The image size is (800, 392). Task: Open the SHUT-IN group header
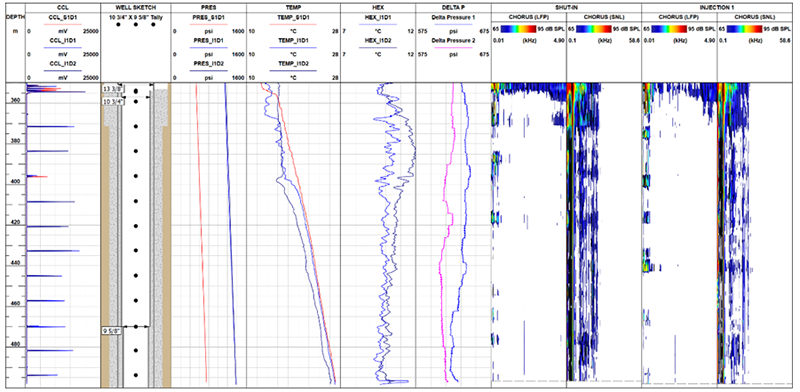click(566, 8)
